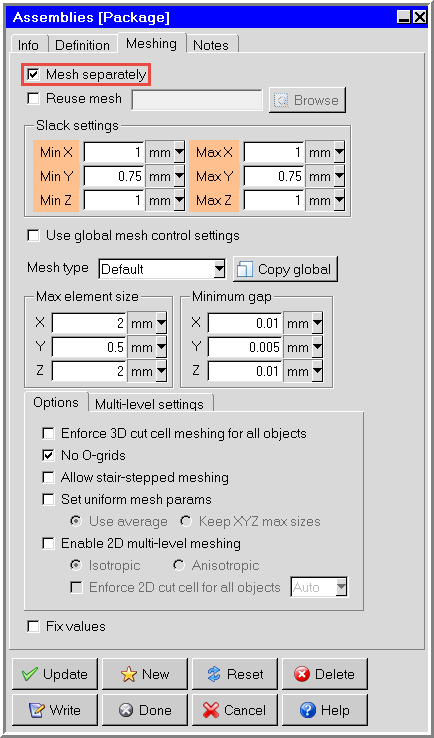Screen dimensions: 434x738
Task: Open the Info tab
Action: (28, 45)
